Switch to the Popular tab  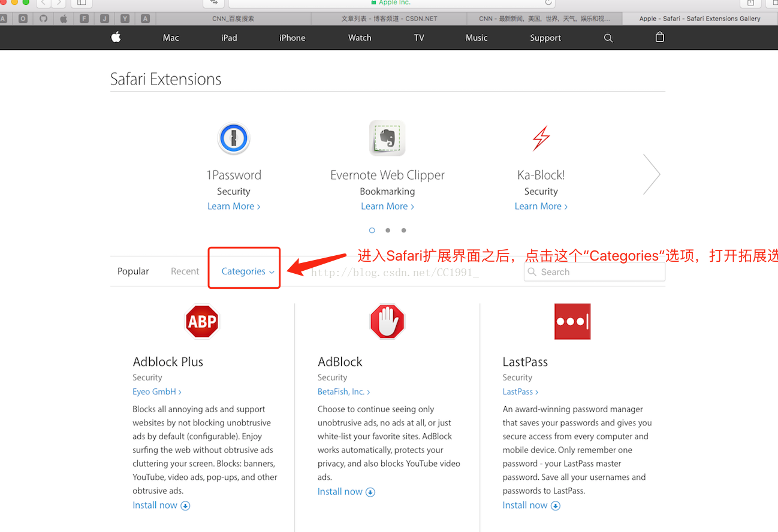coord(133,271)
